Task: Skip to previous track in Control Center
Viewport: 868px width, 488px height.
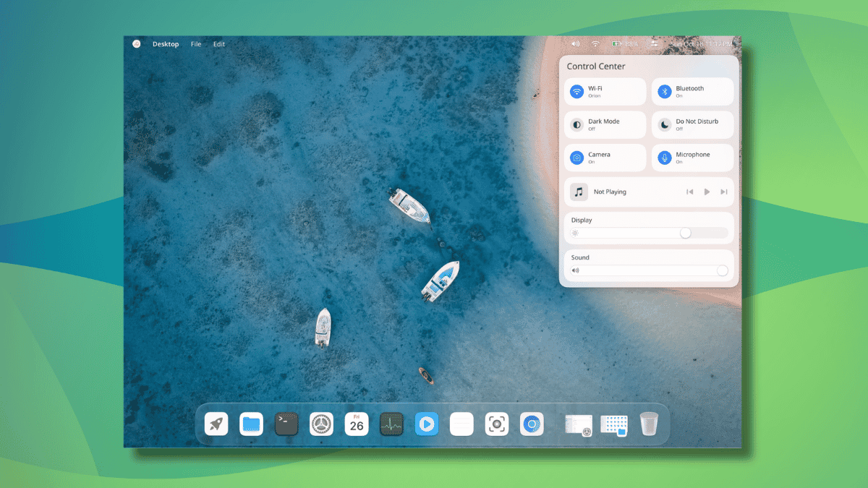Action: tap(689, 192)
